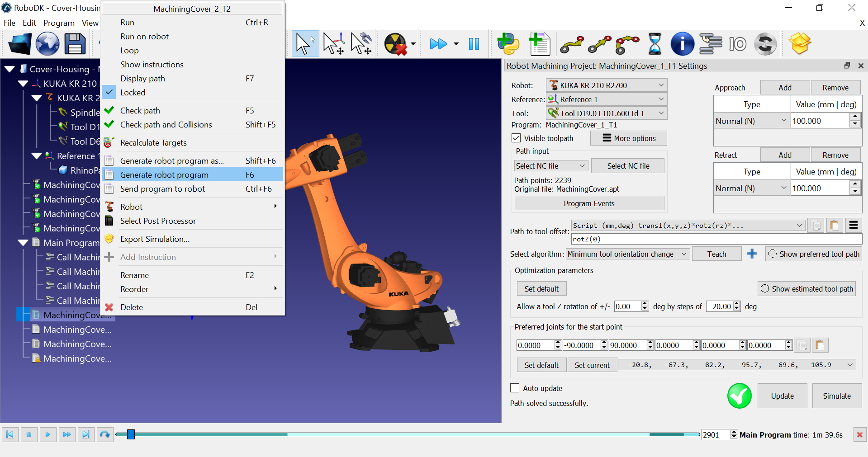Insert a wait instruction using the hourglass icon
The image size is (868, 457).
(x=655, y=44)
